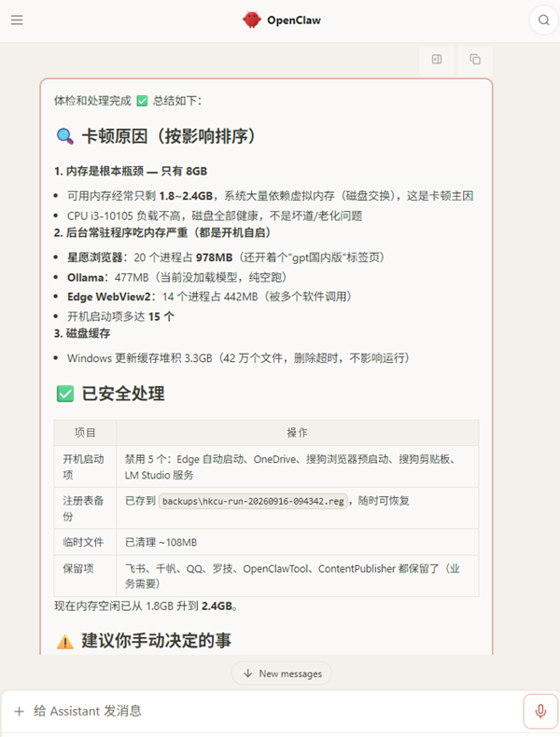The width and height of the screenshot is (560, 737).
Task: Click the cell listing 飞书、千帆、QQ
Action: [x=297, y=576]
